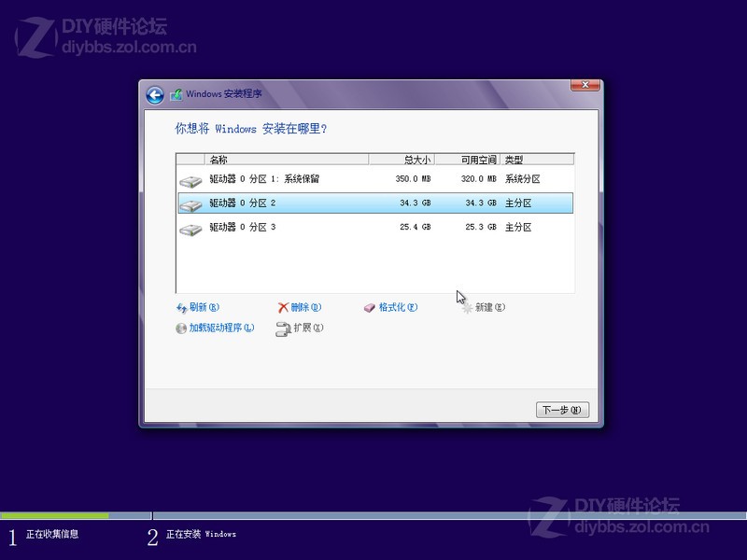Click 34.3 GB total size cell
The height and width of the screenshot is (560, 747).
(x=415, y=203)
